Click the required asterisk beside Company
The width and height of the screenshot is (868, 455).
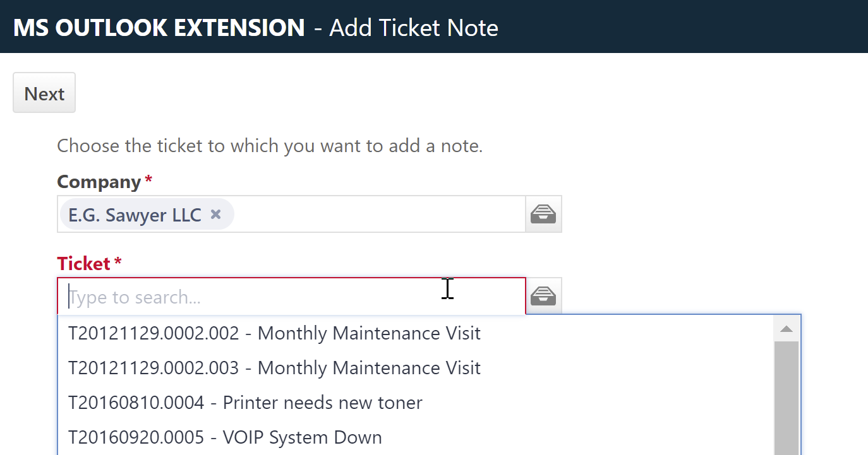pyautogui.click(x=148, y=180)
